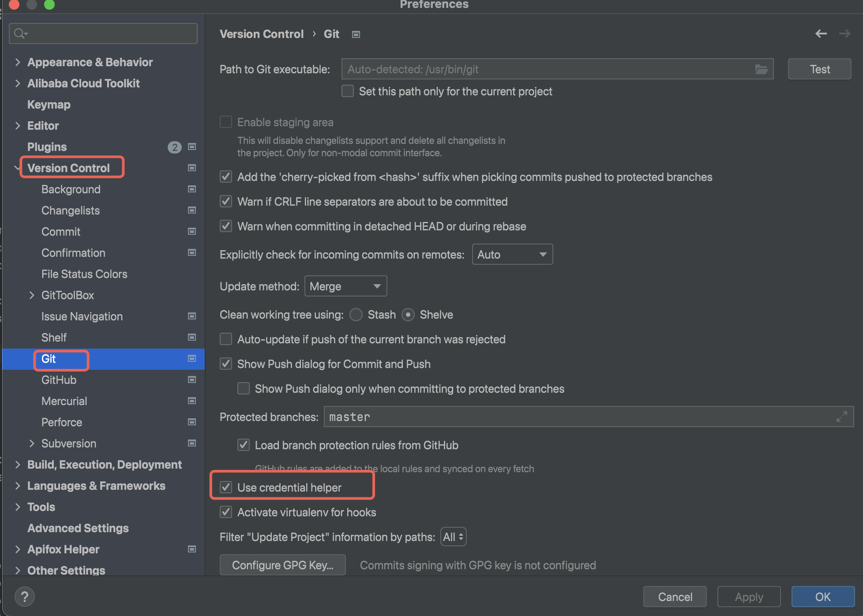Click project-level settings icon beside Git breadcrumb
This screenshot has height=616, width=863.
coord(356,34)
